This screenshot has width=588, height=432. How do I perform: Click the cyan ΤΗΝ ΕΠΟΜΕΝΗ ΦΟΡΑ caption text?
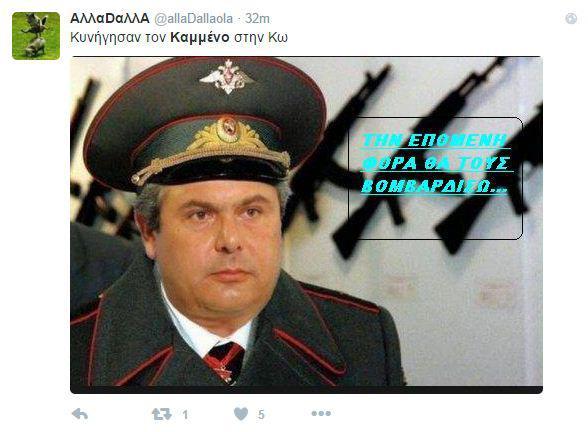(436, 164)
